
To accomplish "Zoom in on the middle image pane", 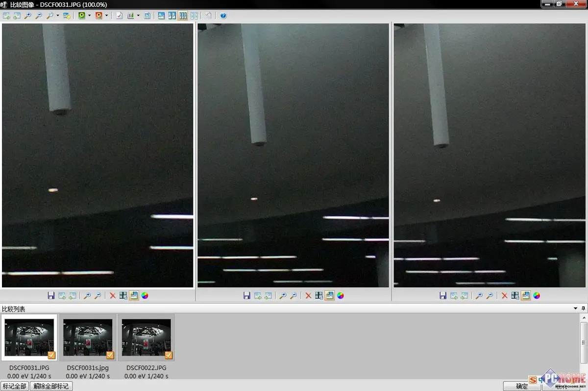I will (283, 296).
